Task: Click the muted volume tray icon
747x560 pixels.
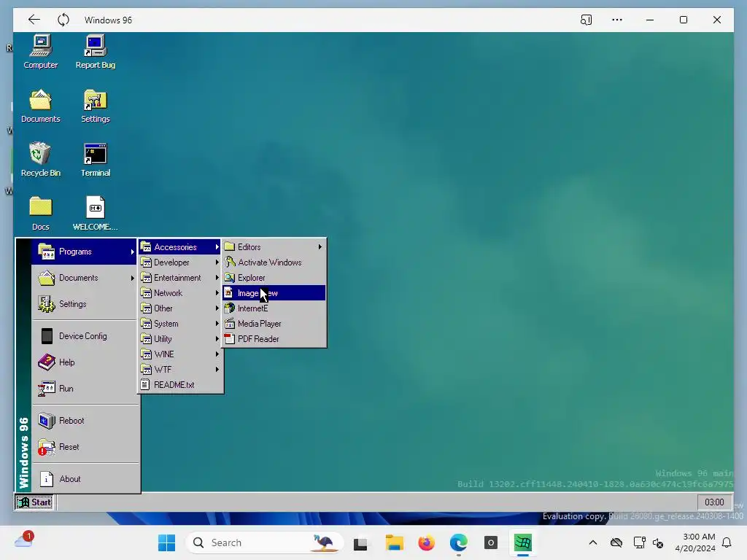Action: 658,542
